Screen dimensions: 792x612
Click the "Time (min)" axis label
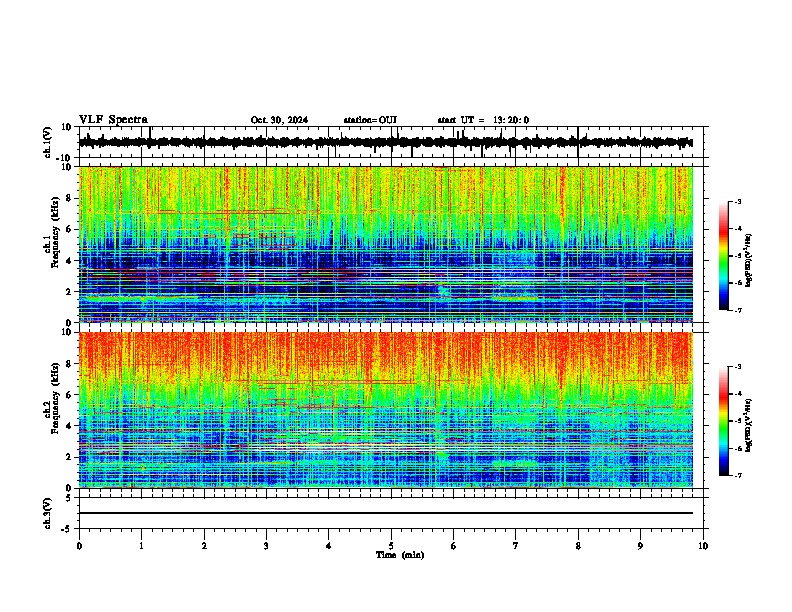point(400,555)
